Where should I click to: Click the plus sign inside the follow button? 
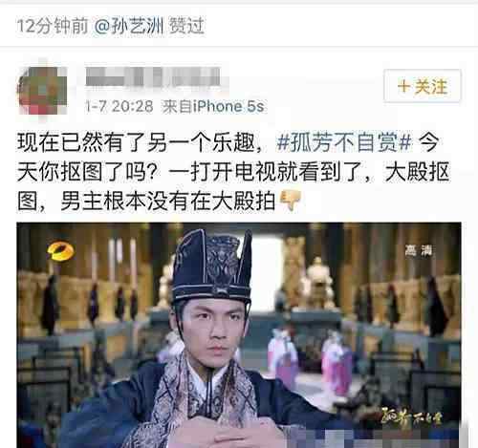403,86
